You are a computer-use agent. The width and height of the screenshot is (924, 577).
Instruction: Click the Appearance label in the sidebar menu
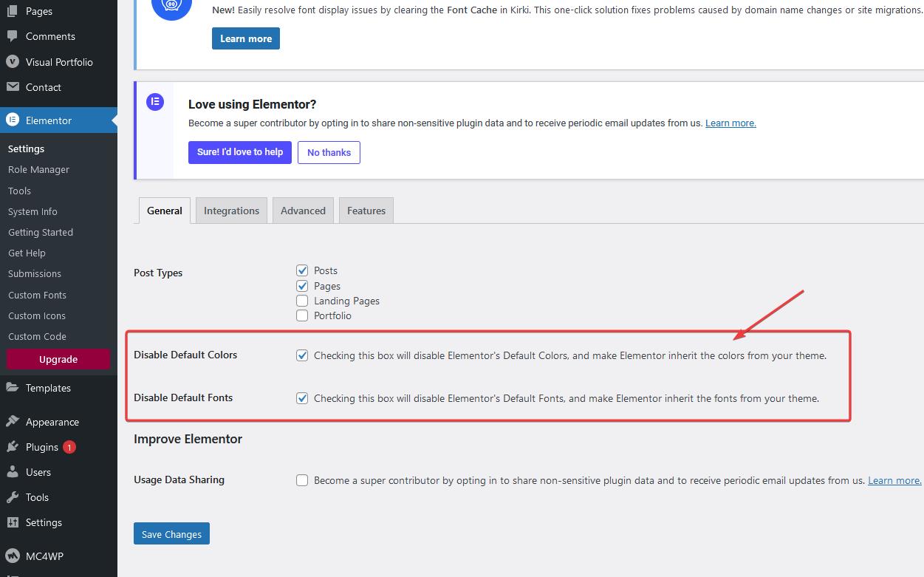pos(52,422)
